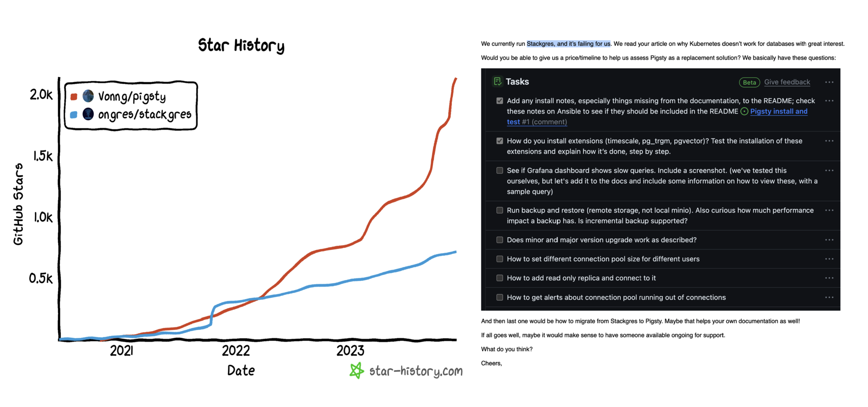Check the read only replica task checkbox
Image resolution: width=868 pixels, height=407 pixels.
[x=499, y=278]
